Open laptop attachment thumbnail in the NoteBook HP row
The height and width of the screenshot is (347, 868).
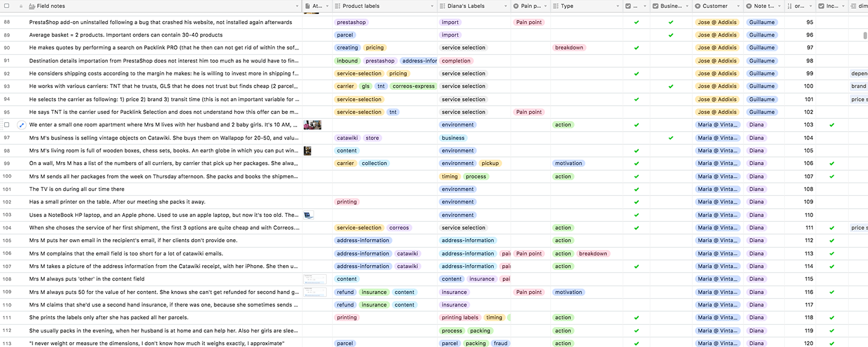(x=309, y=215)
